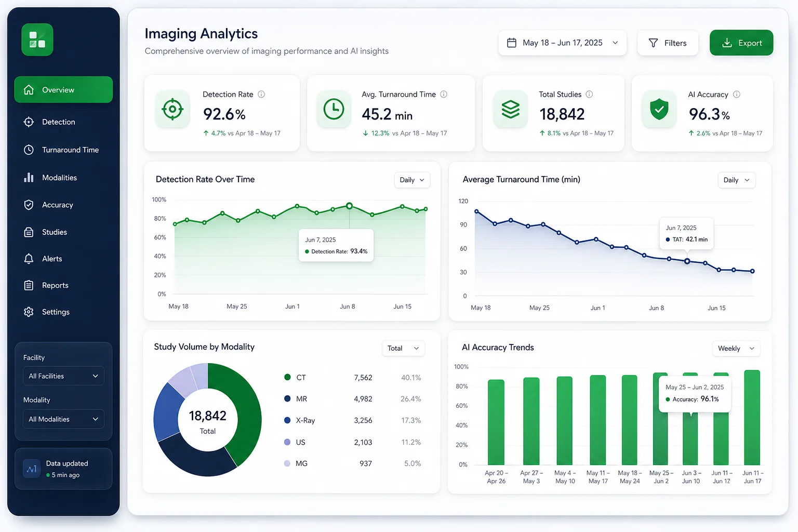Click the green app logo icon
Screen dimensions: 798x532
pos(37,39)
